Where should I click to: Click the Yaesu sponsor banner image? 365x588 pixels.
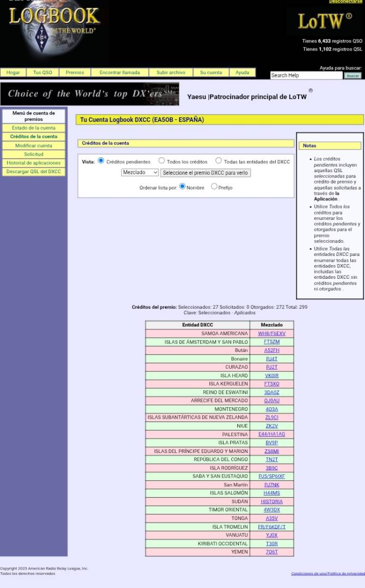pyautogui.click(x=90, y=94)
